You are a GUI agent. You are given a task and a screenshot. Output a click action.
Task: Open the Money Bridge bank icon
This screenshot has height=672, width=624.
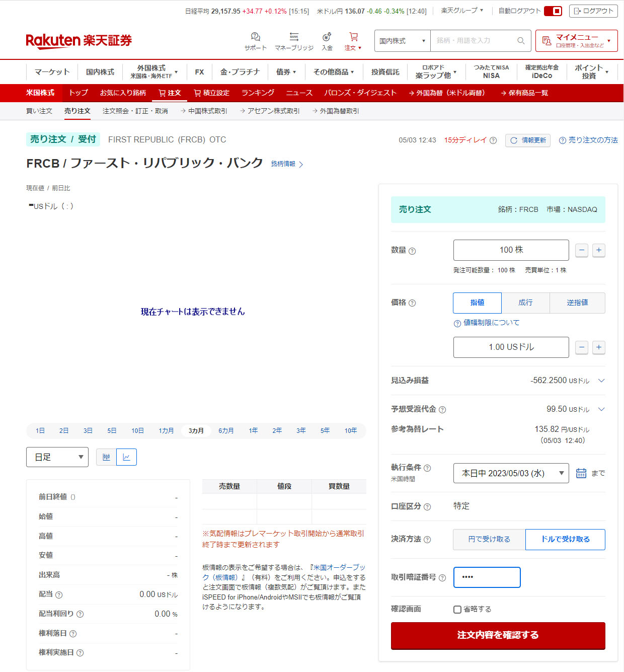pos(294,37)
